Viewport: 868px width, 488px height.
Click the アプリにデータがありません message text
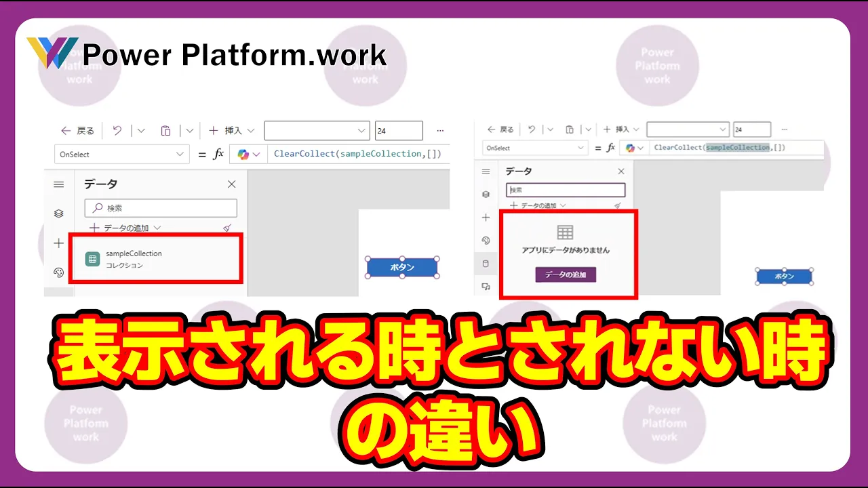tap(566, 250)
